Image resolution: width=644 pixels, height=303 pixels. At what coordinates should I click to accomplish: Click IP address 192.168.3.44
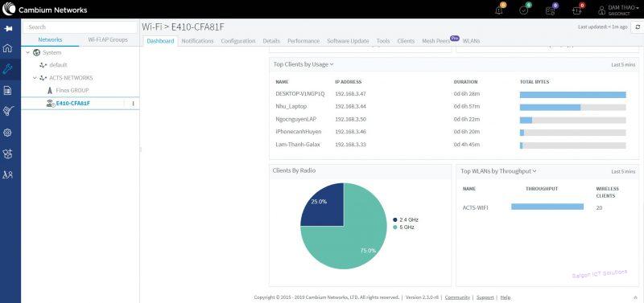pyautogui.click(x=350, y=107)
